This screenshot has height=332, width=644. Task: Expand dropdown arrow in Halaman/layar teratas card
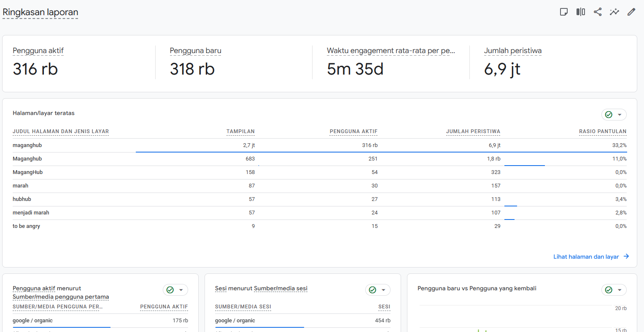pyautogui.click(x=620, y=115)
